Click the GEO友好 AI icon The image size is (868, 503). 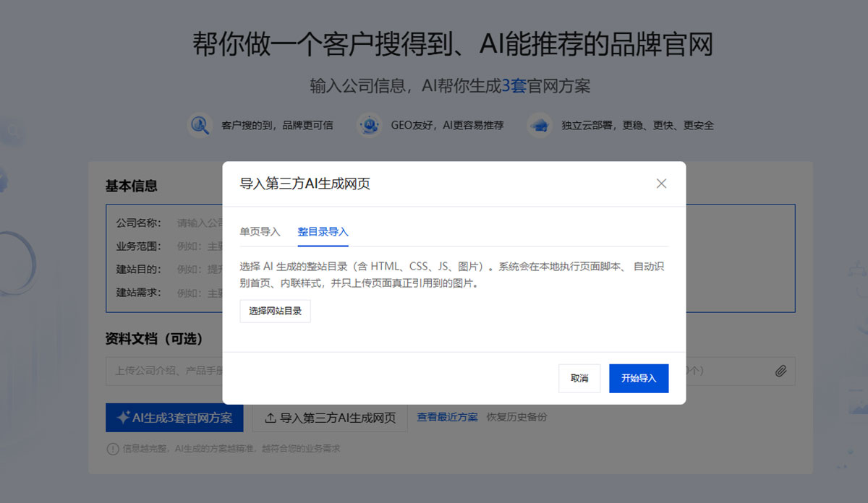point(370,125)
